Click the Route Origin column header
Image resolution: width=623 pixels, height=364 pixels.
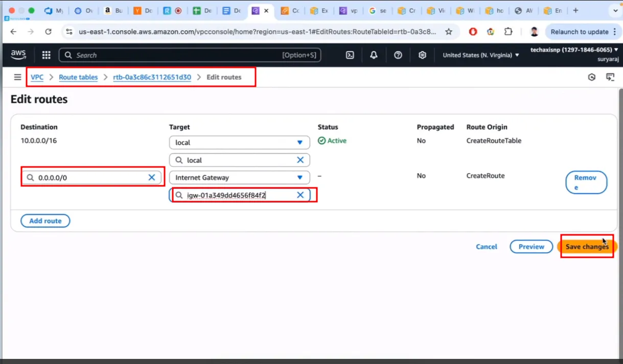point(487,127)
